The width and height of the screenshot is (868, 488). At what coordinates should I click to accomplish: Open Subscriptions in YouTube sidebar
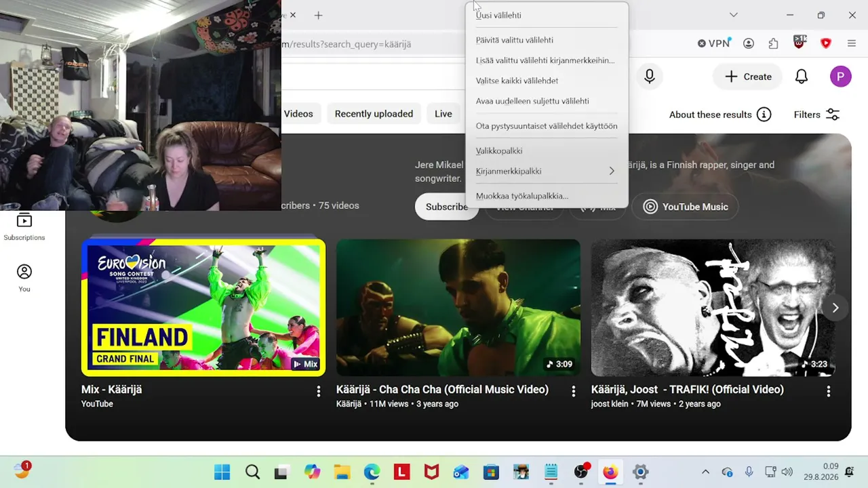24,226
